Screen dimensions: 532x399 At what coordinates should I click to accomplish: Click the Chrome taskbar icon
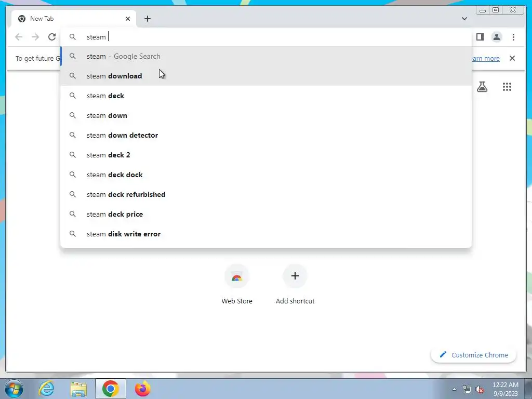111,389
